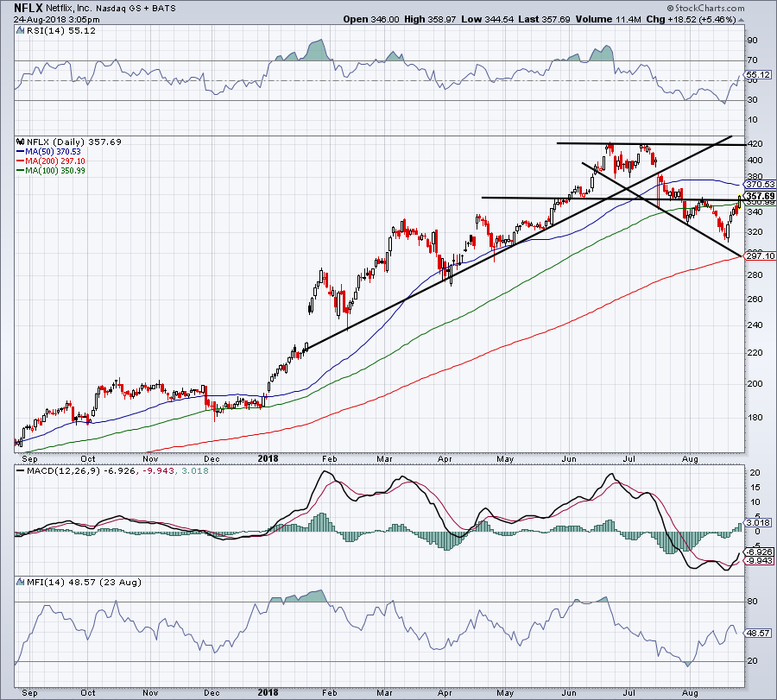Click the 'NFLX (Daily) 357.69' legend label

[x=74, y=142]
